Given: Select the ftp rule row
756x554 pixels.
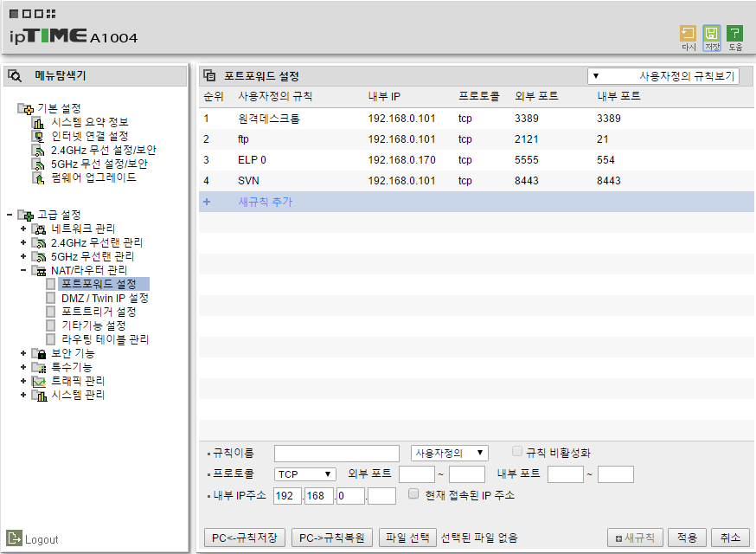Looking at the screenshot, I should (477, 139).
